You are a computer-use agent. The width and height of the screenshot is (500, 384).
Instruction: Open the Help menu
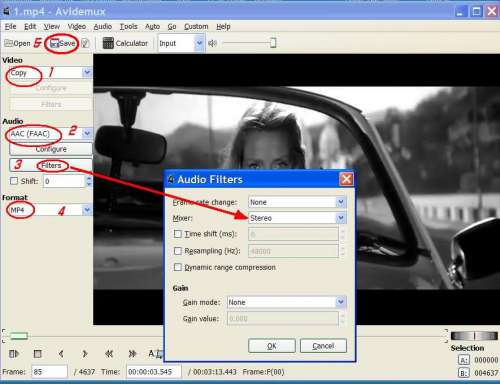(223, 26)
